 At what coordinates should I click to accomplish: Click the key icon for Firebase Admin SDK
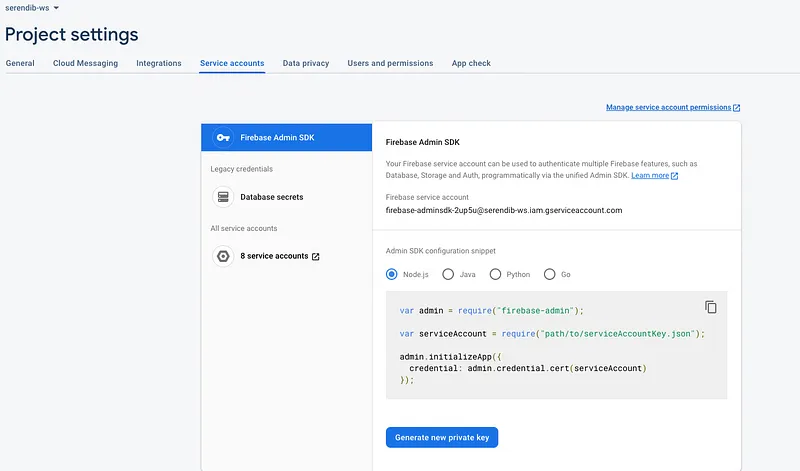[x=223, y=137]
